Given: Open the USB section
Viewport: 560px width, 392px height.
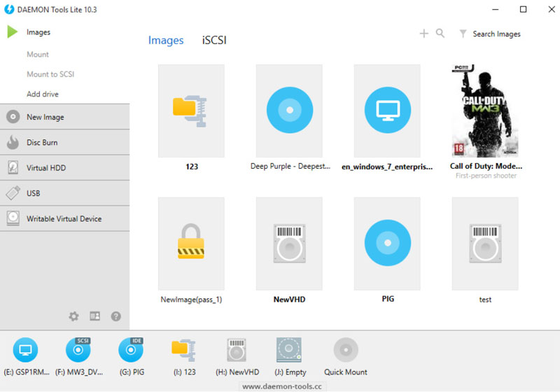Looking at the screenshot, I should [x=64, y=192].
